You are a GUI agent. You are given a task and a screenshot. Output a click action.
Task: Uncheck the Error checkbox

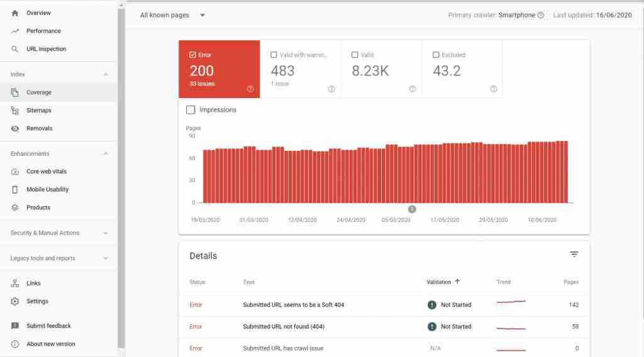[192, 55]
